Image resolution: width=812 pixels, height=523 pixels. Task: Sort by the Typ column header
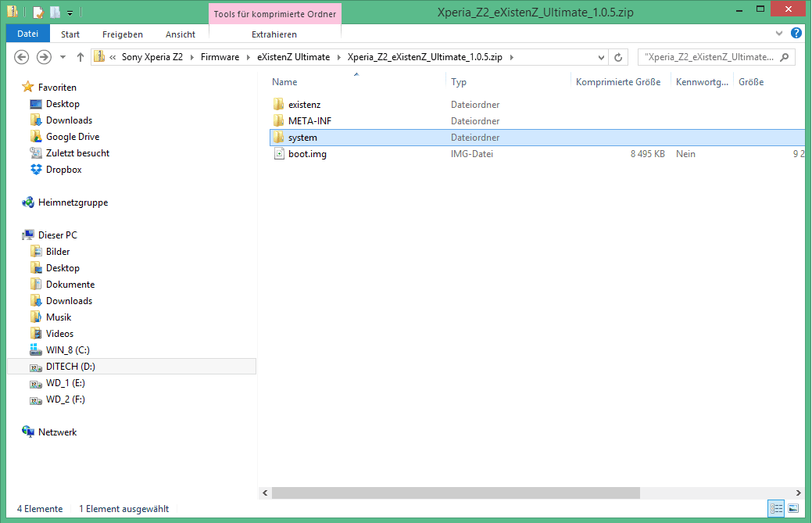pyautogui.click(x=459, y=82)
